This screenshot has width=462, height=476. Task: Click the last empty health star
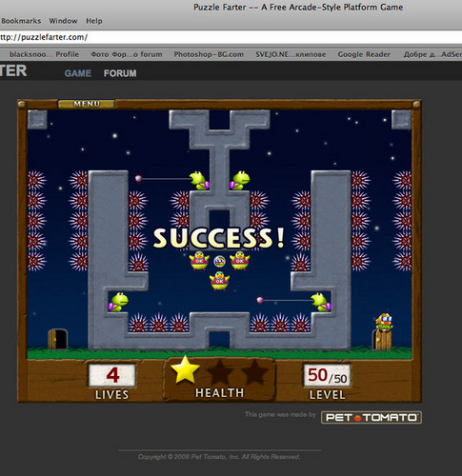[254, 372]
